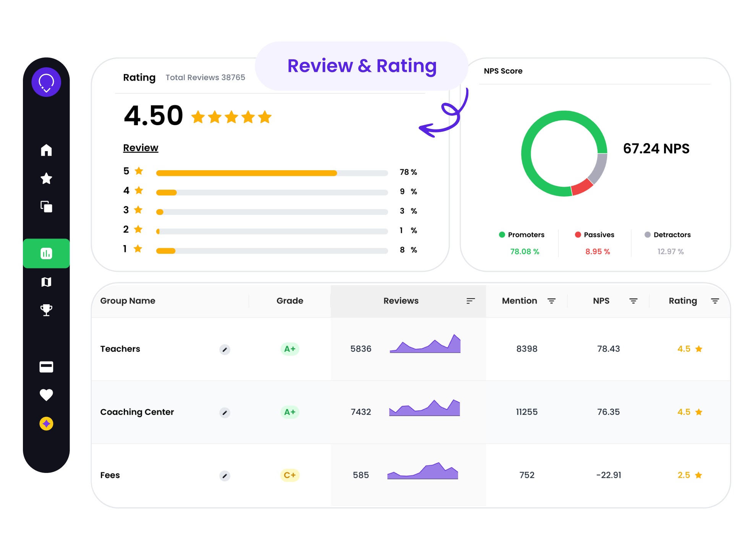Click the 78.43 NPS value
This screenshot has width=753, height=560.
(x=608, y=349)
